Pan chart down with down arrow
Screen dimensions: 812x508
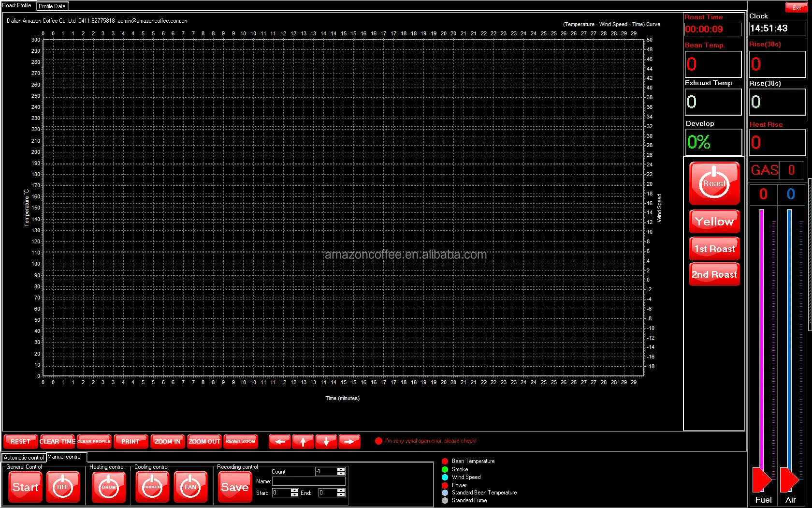coord(326,441)
